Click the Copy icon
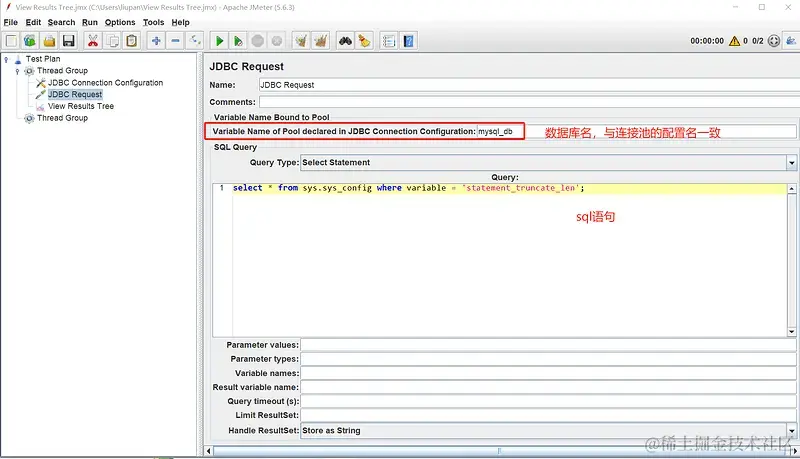800x459 pixels. [x=112, y=41]
